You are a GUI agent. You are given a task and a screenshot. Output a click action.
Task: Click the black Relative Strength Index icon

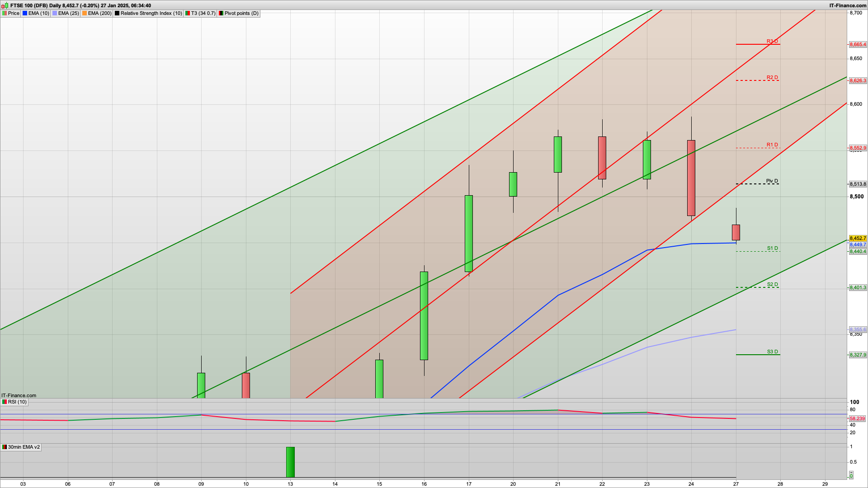[117, 14]
